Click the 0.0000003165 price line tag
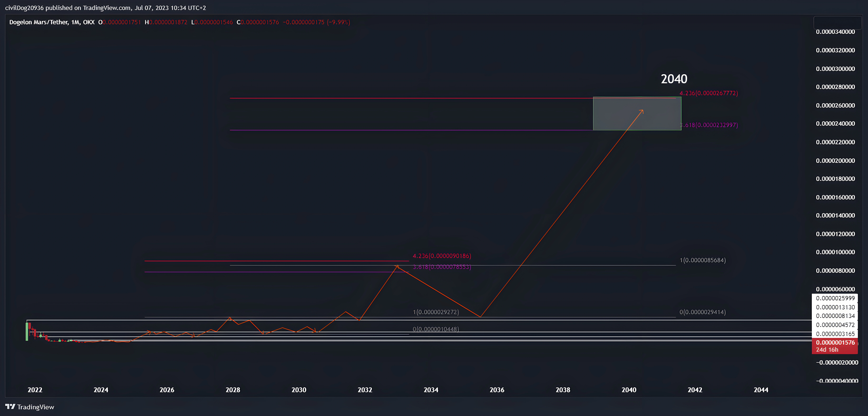Image resolution: width=868 pixels, height=416 pixels. pos(835,334)
